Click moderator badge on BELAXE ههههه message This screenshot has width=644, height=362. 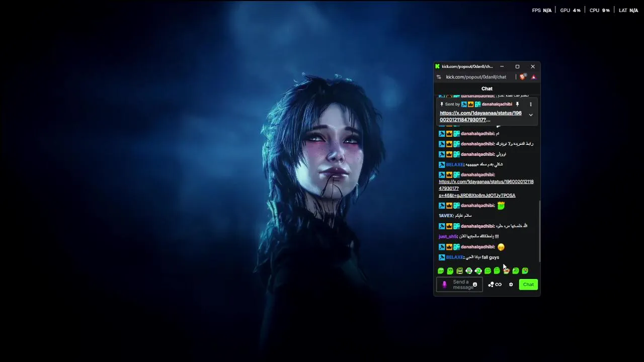pos(442,164)
